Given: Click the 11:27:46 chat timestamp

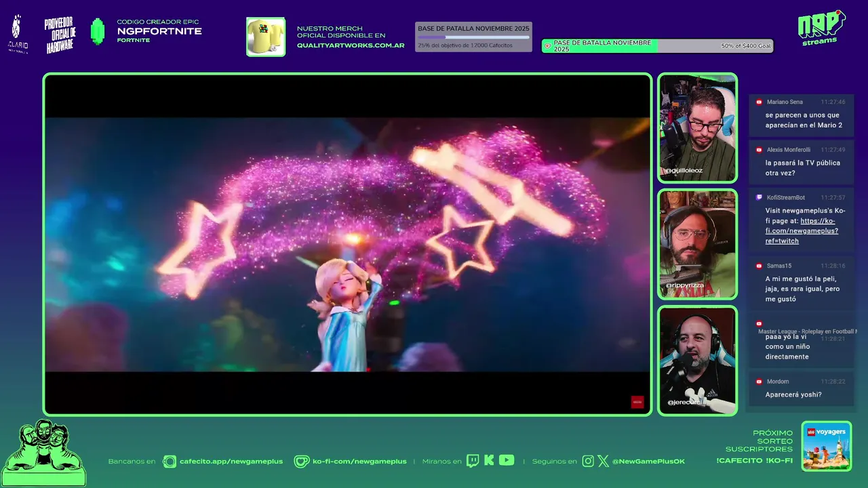Looking at the screenshot, I should tap(833, 102).
